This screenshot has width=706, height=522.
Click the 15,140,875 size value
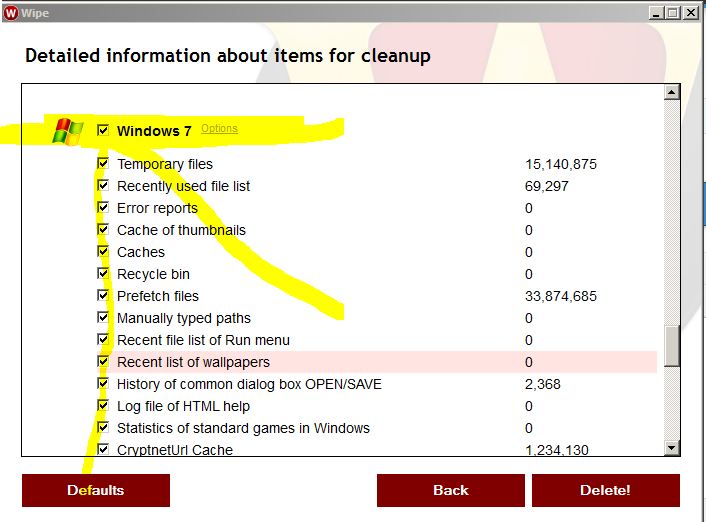click(561, 164)
